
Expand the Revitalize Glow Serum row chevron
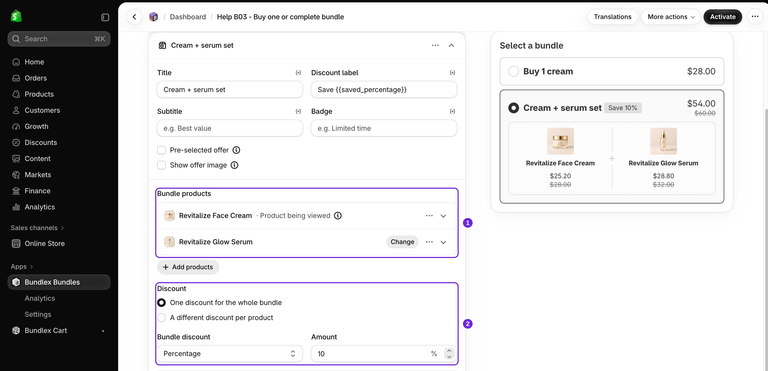443,242
